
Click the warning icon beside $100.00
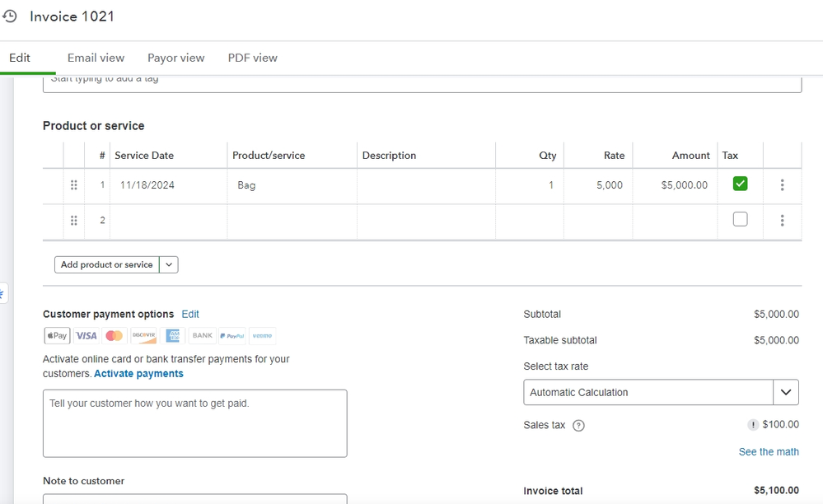tap(753, 425)
